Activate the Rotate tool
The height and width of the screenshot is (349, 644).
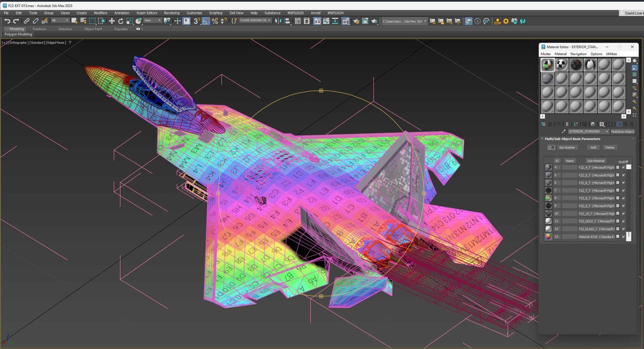(x=120, y=21)
